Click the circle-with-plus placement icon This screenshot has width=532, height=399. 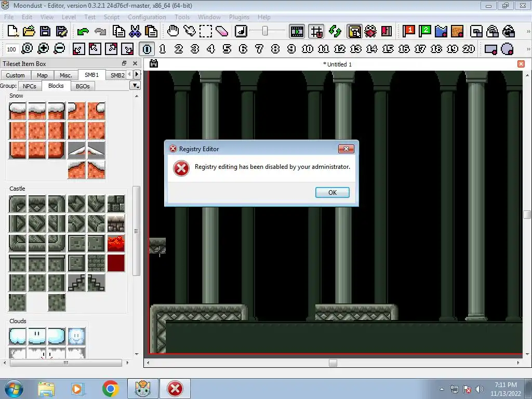[x=507, y=49]
